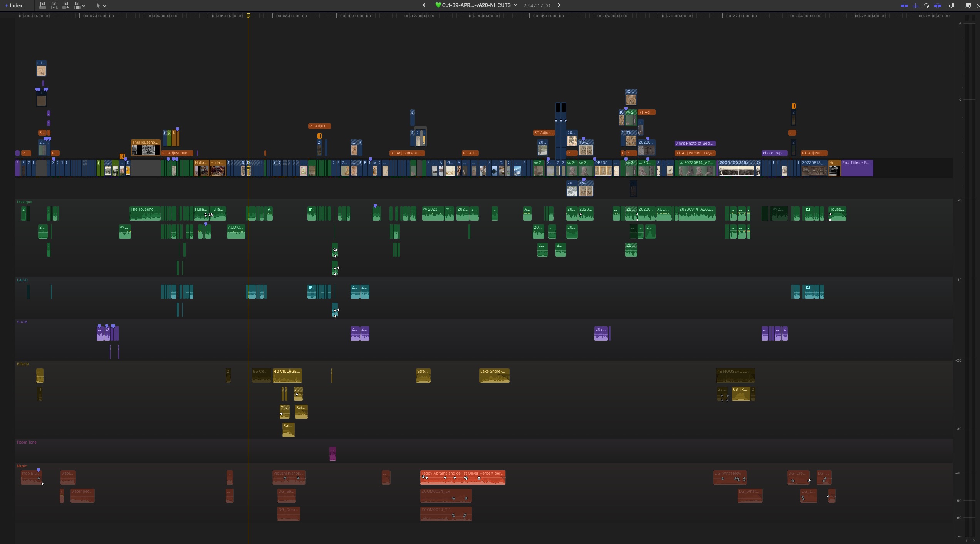980x544 pixels.
Task: Click the Overwrite clip edit icon
Action: [77, 5]
